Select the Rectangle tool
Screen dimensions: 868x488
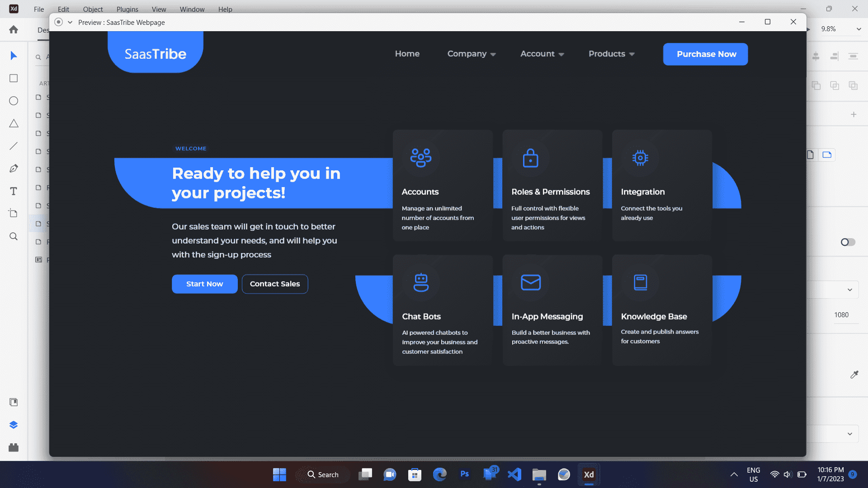14,78
